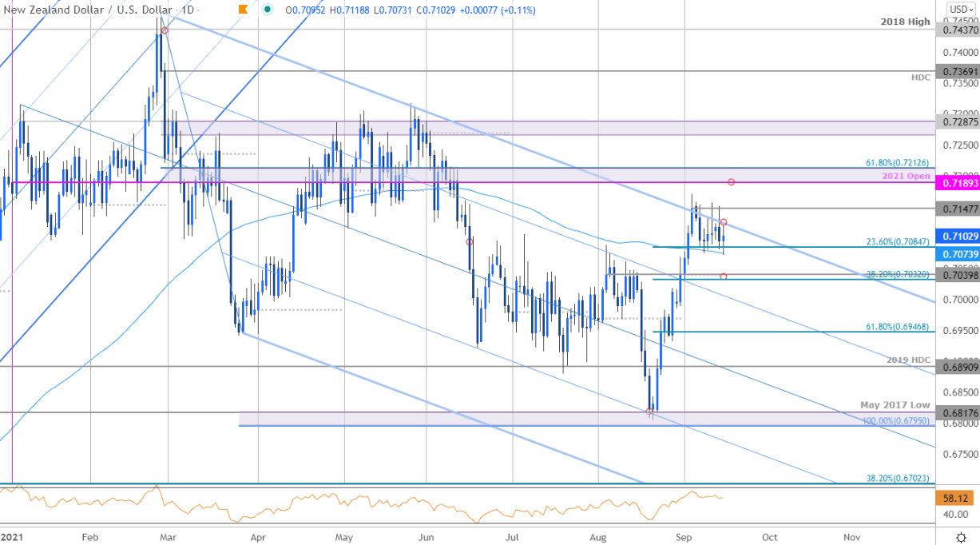Image resolution: width=980 pixels, height=545 pixels.
Task: Open chart settings gear at bottom right
Action: [961, 537]
